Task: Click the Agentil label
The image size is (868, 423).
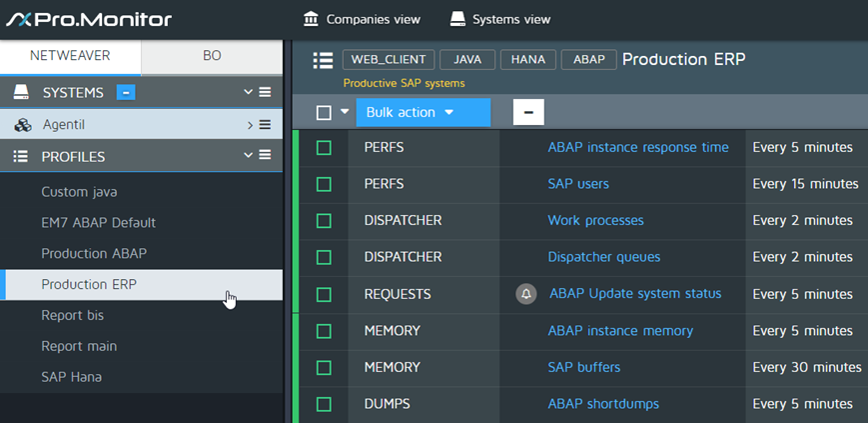Action: tap(64, 125)
